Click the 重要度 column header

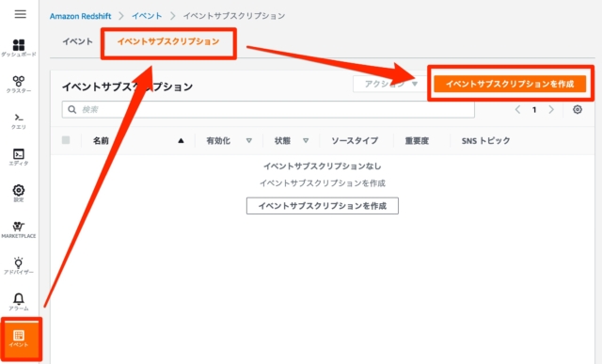417,140
